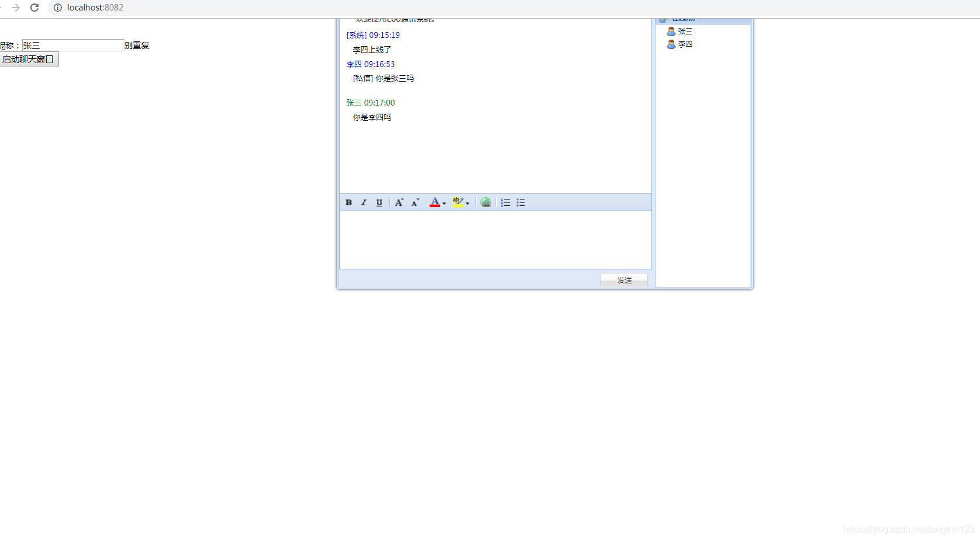Apply yellow text highlight color

(x=458, y=202)
